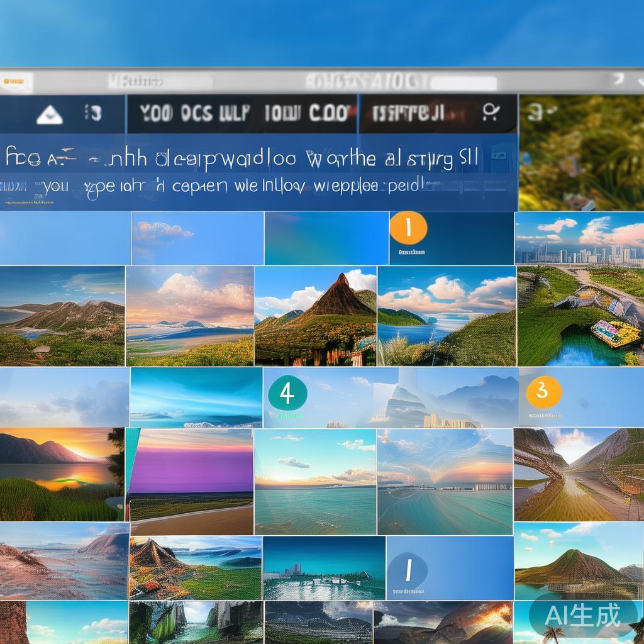The width and height of the screenshot is (644, 644).
Task: Open the blurred yellow-green foliage image with '3'
Action: (581, 153)
